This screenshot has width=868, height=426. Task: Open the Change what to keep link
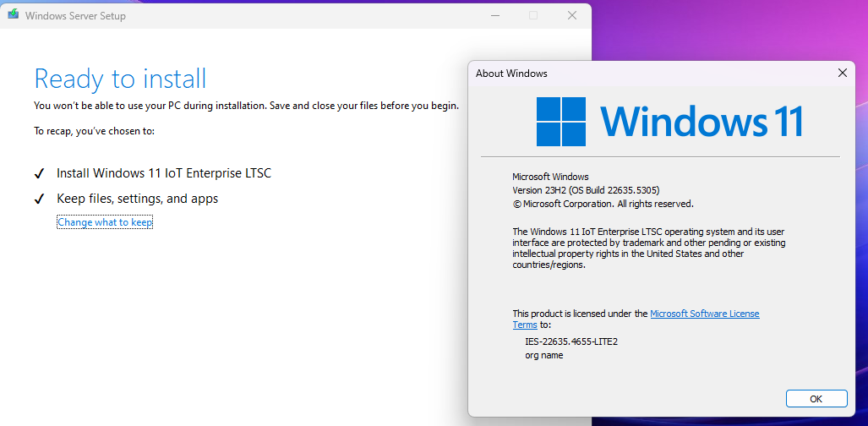(x=105, y=222)
